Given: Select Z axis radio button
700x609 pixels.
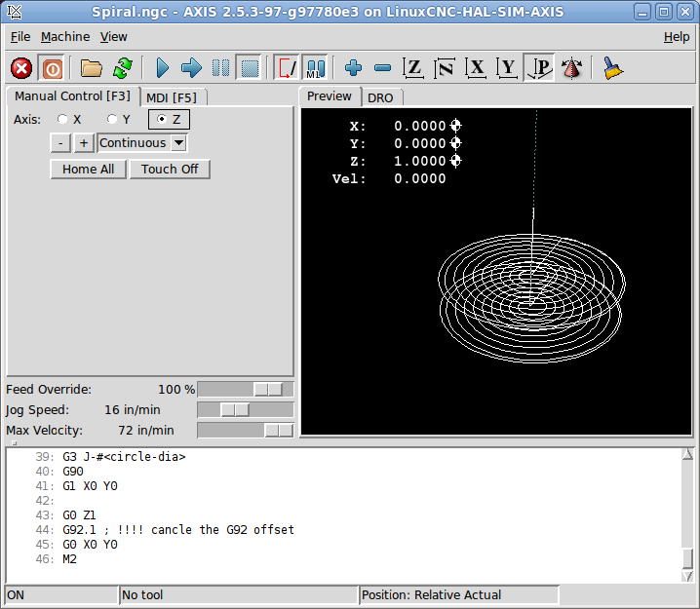Looking at the screenshot, I should pos(169,120).
